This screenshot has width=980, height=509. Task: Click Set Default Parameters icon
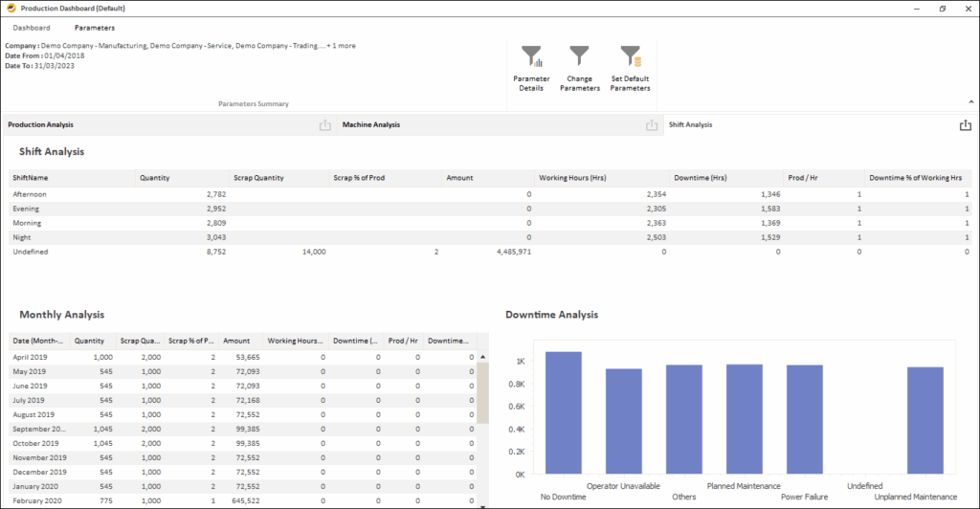630,57
